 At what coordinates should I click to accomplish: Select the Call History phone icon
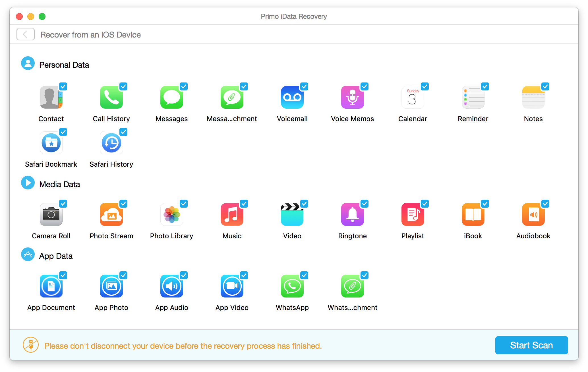(111, 97)
